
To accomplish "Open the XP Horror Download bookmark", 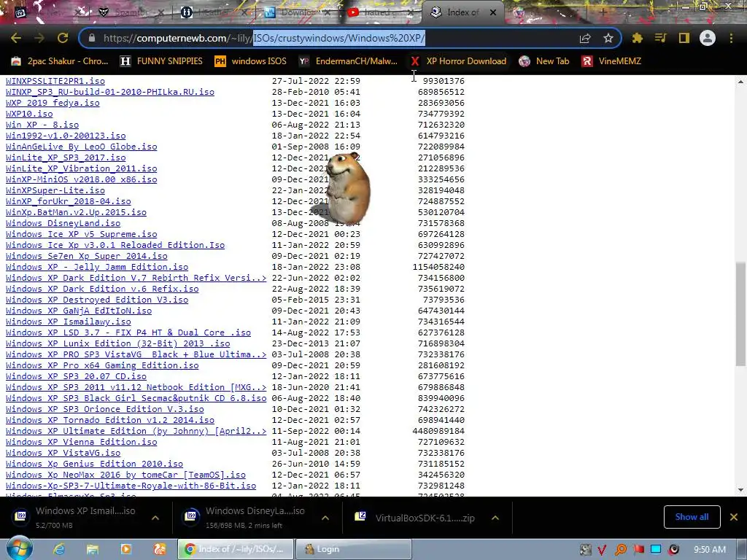I will pyautogui.click(x=458, y=61).
